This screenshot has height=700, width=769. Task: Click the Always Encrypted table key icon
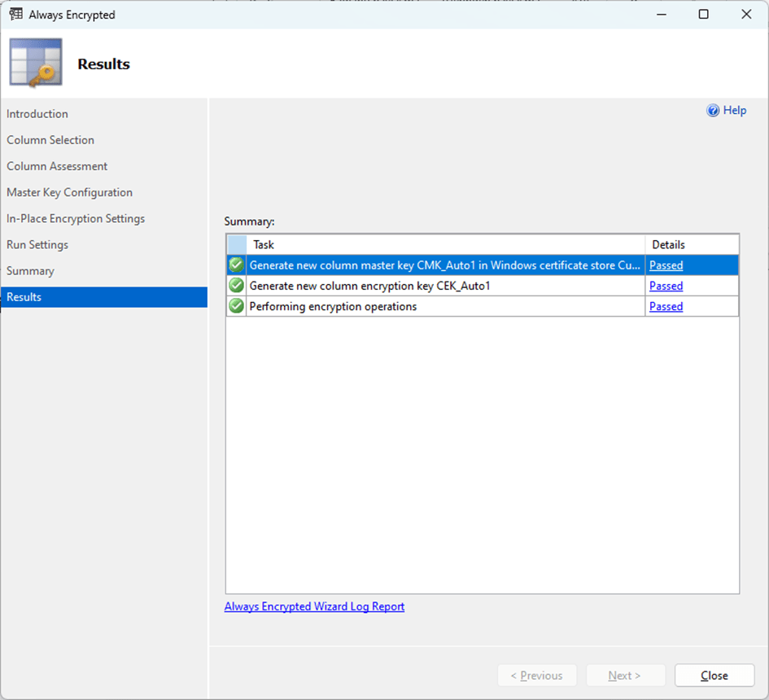36,63
